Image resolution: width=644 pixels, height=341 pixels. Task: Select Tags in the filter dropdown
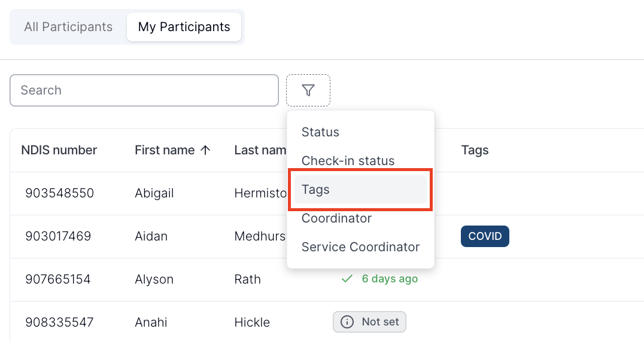(x=361, y=190)
